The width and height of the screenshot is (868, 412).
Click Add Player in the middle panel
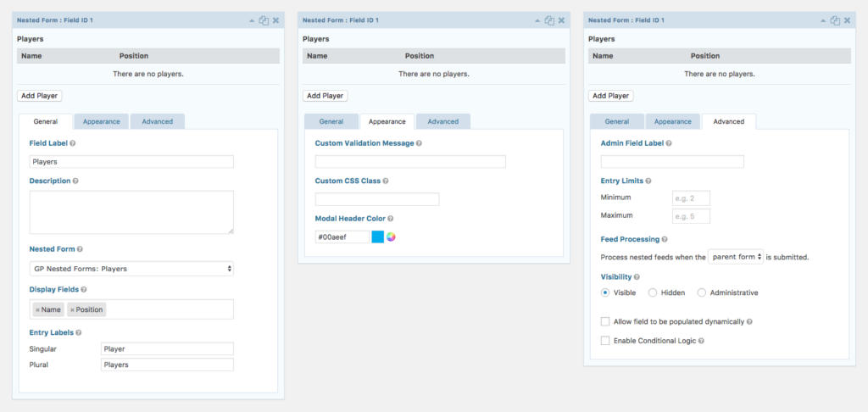tap(325, 96)
